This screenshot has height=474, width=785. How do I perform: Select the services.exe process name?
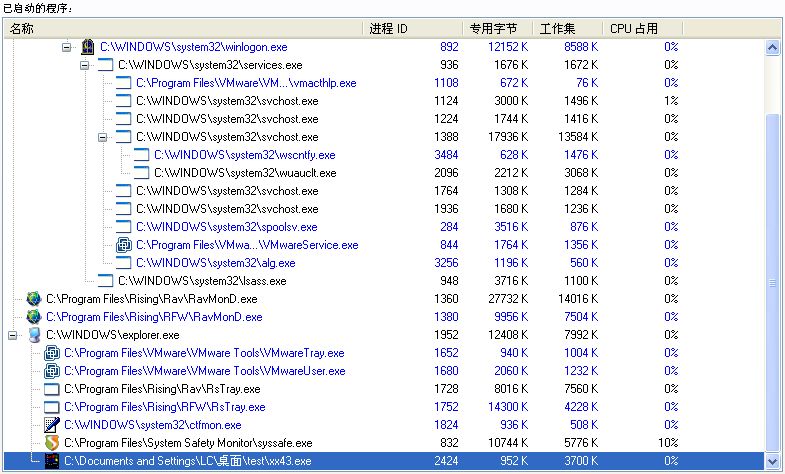[x=210, y=65]
